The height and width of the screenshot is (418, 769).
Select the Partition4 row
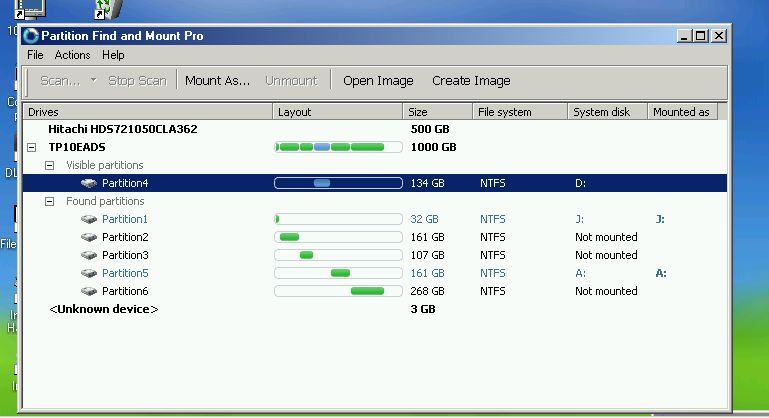pyautogui.click(x=375, y=183)
